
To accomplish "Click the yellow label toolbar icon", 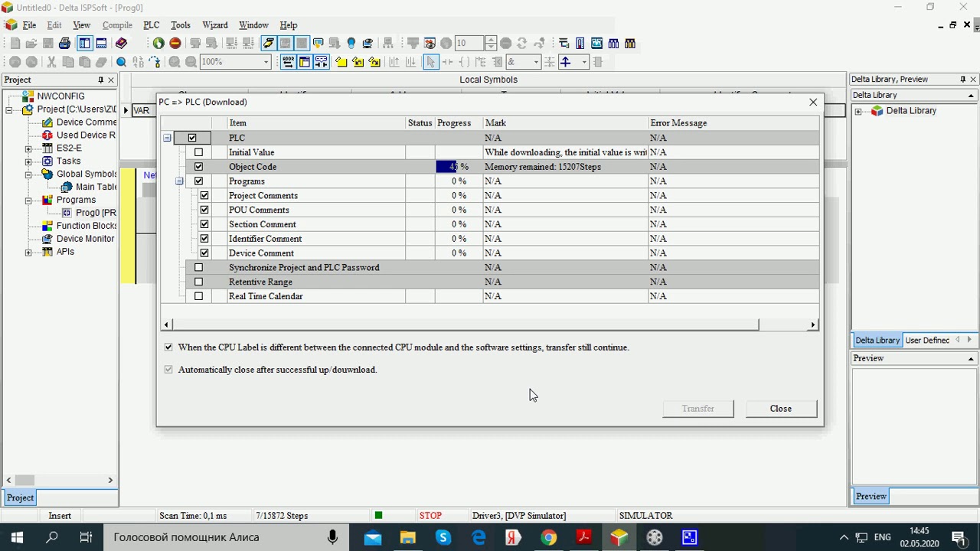I will click(x=341, y=62).
